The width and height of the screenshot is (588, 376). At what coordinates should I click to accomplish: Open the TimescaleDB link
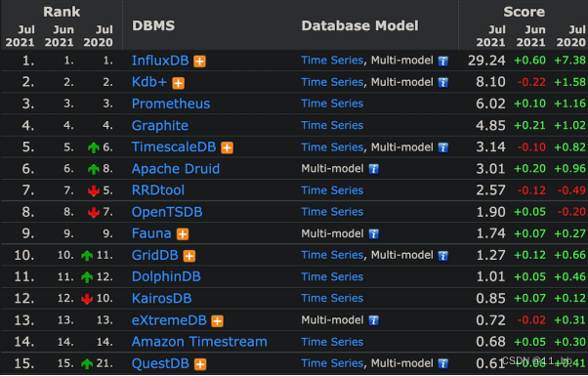point(174,146)
